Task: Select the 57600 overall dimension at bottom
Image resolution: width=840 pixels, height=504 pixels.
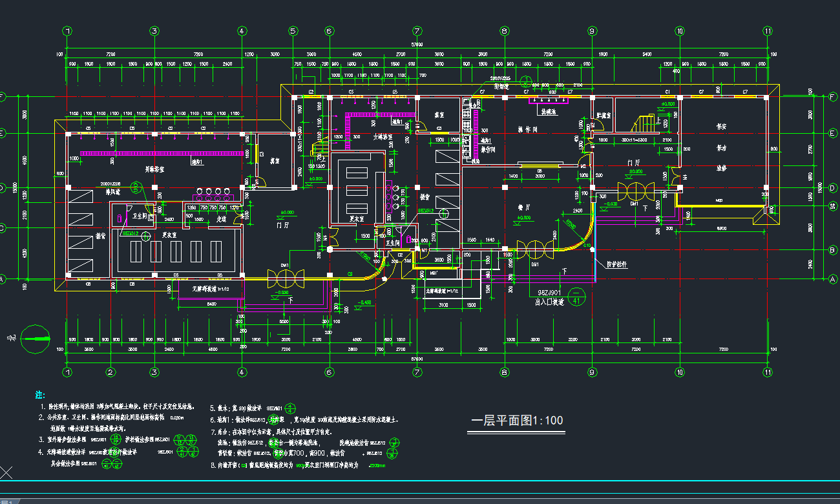Action: [x=417, y=357]
